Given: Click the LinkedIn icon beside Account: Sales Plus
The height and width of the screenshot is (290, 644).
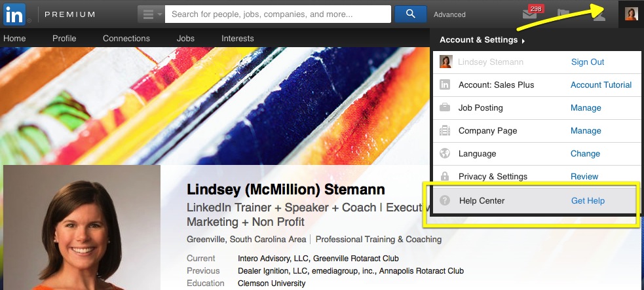Looking at the screenshot, I should 445,85.
